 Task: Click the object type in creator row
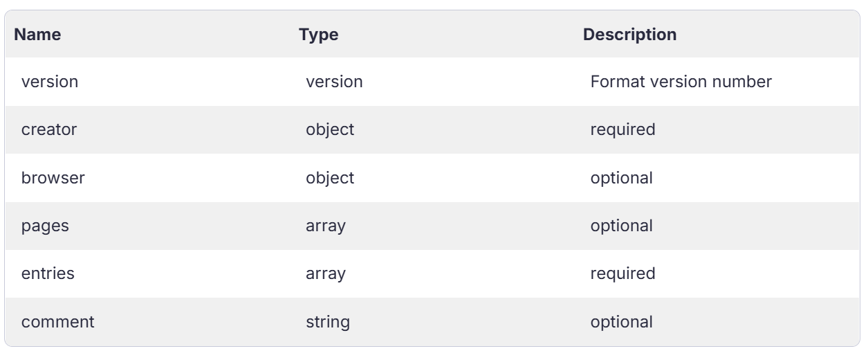[x=330, y=129]
